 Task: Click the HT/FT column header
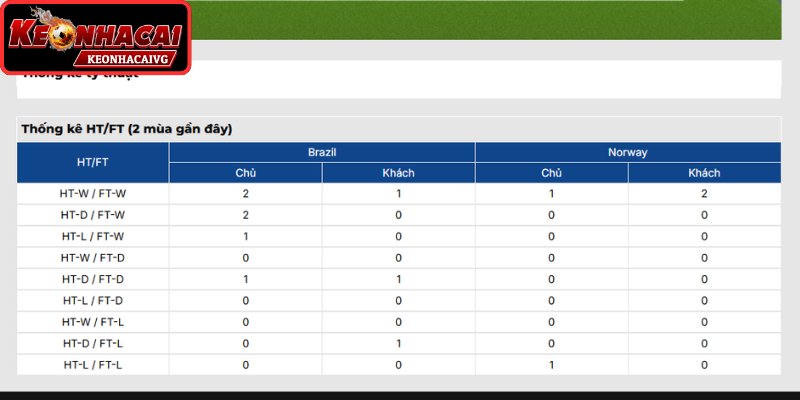(x=93, y=162)
